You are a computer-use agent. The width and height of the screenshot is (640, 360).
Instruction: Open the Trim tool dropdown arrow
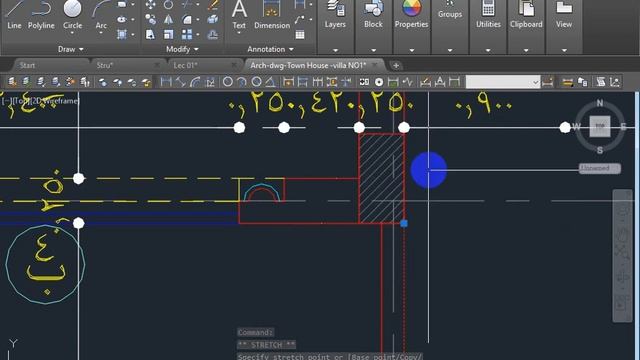[x=198, y=4]
